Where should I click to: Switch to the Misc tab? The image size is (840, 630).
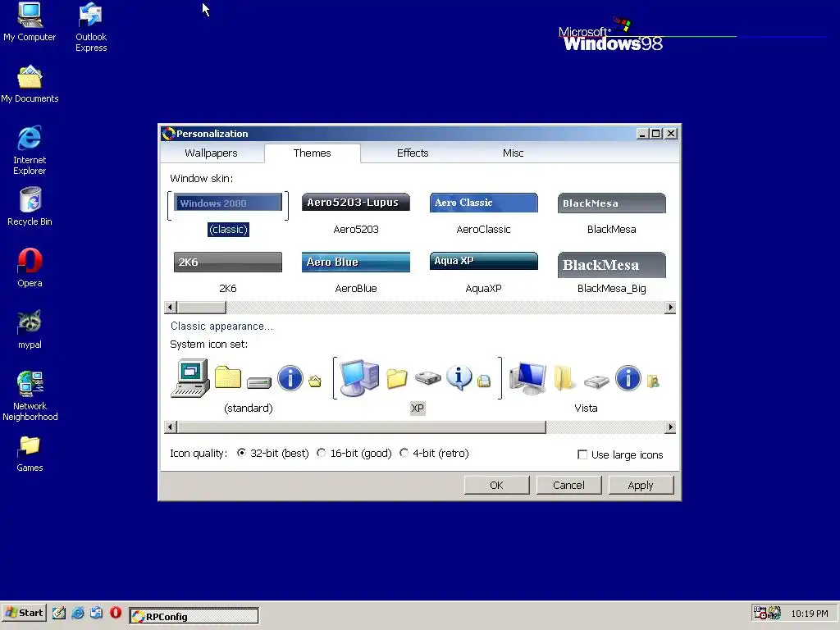pos(513,153)
